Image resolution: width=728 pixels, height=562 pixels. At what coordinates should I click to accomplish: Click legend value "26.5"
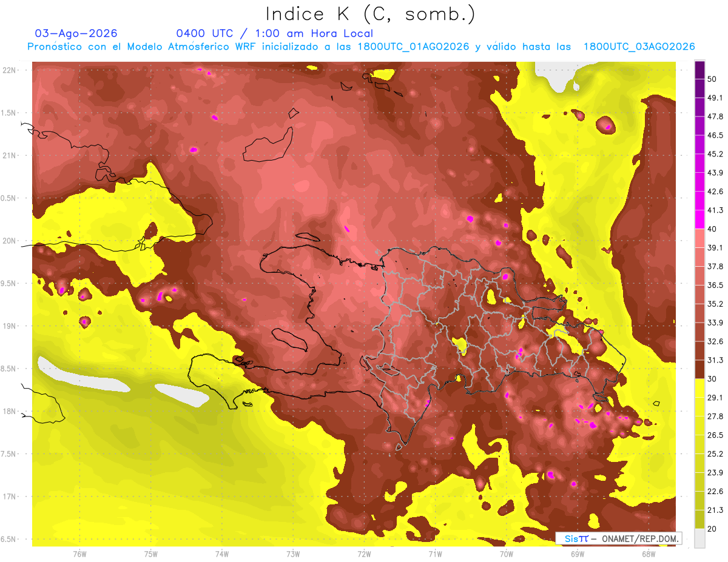click(715, 435)
